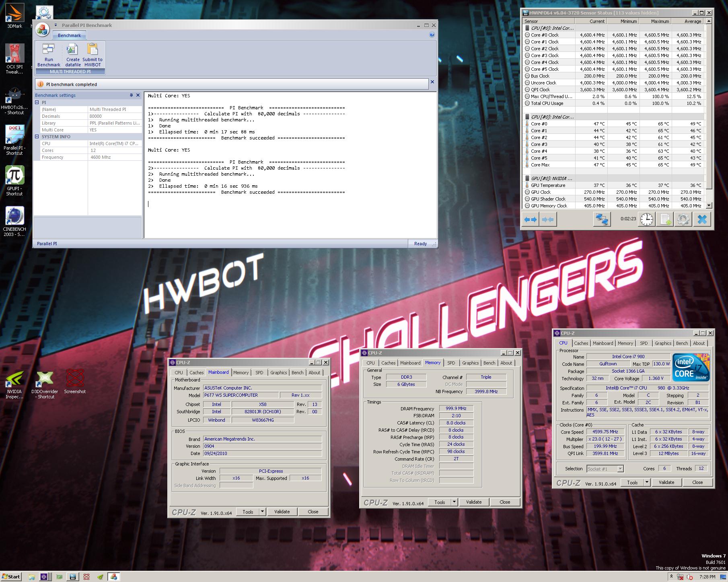Click Close in CPU-Z Mainboard window
728x582 pixels.
click(313, 512)
